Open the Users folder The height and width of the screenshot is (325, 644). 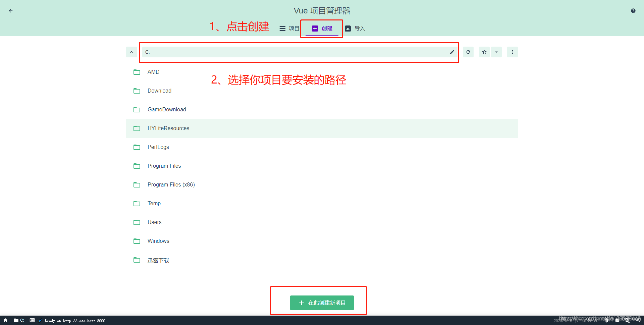322,222
